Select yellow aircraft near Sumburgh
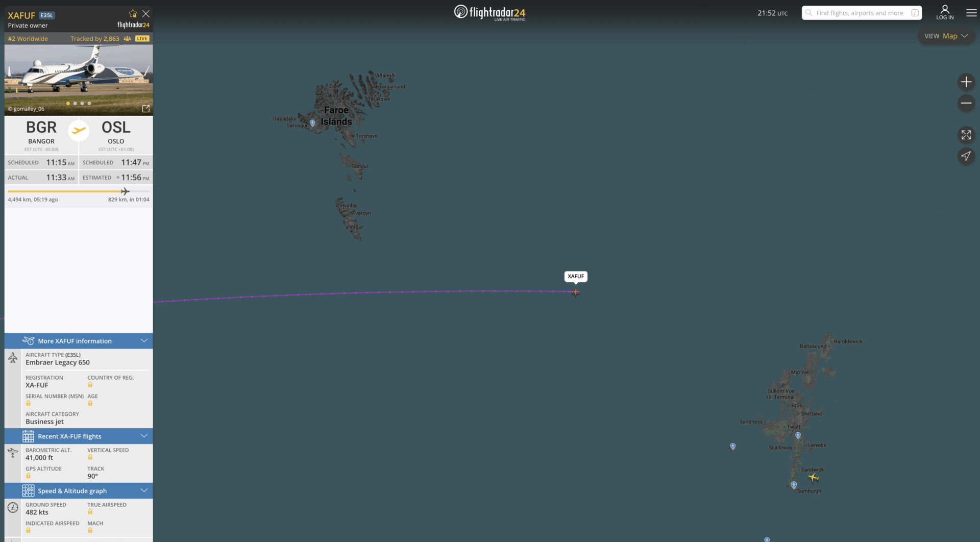The width and height of the screenshot is (980, 542). click(x=814, y=478)
